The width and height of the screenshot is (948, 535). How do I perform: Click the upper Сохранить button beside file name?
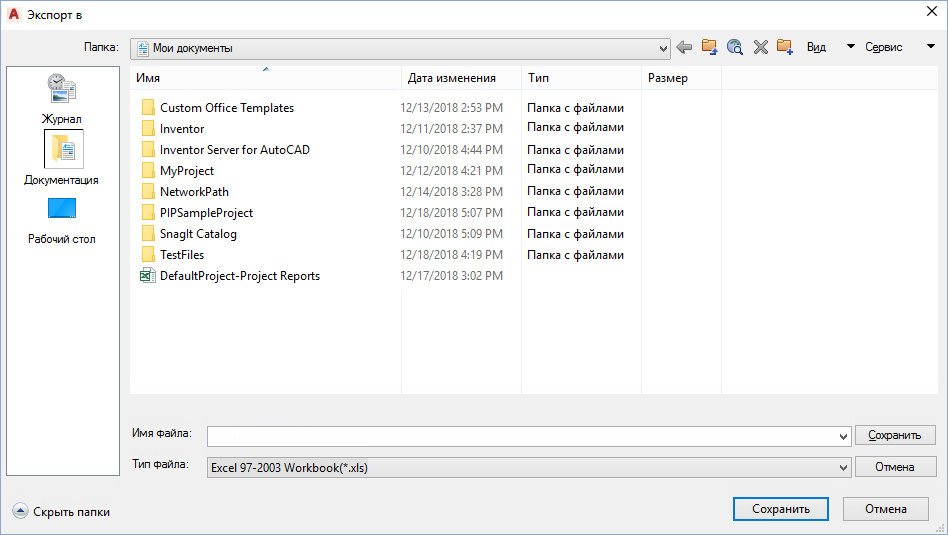coord(895,435)
